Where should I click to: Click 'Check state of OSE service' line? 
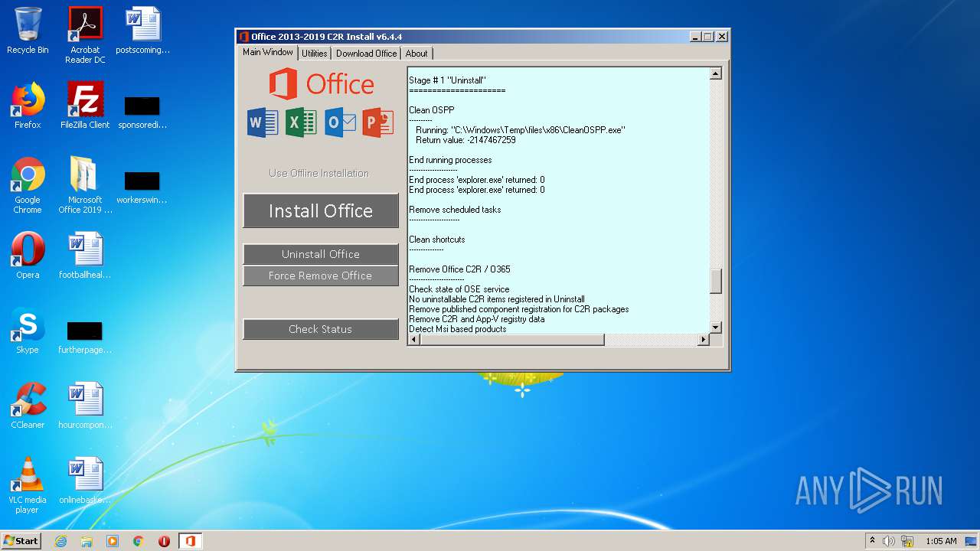tap(459, 289)
